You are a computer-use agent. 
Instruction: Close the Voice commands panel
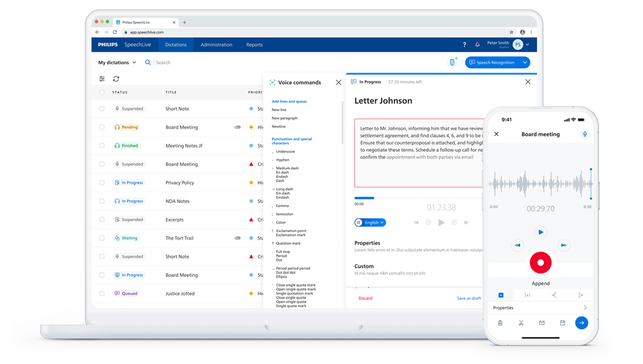338,82
